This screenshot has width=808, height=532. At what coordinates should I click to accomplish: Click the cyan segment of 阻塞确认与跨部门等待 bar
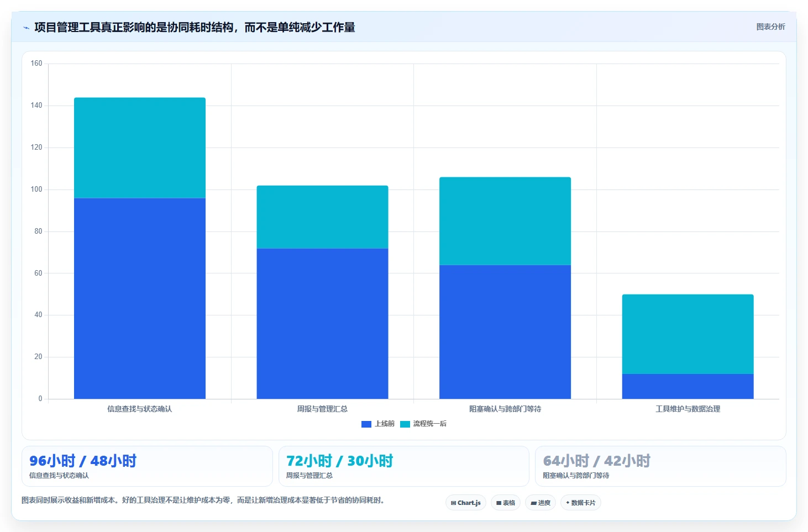click(x=505, y=221)
